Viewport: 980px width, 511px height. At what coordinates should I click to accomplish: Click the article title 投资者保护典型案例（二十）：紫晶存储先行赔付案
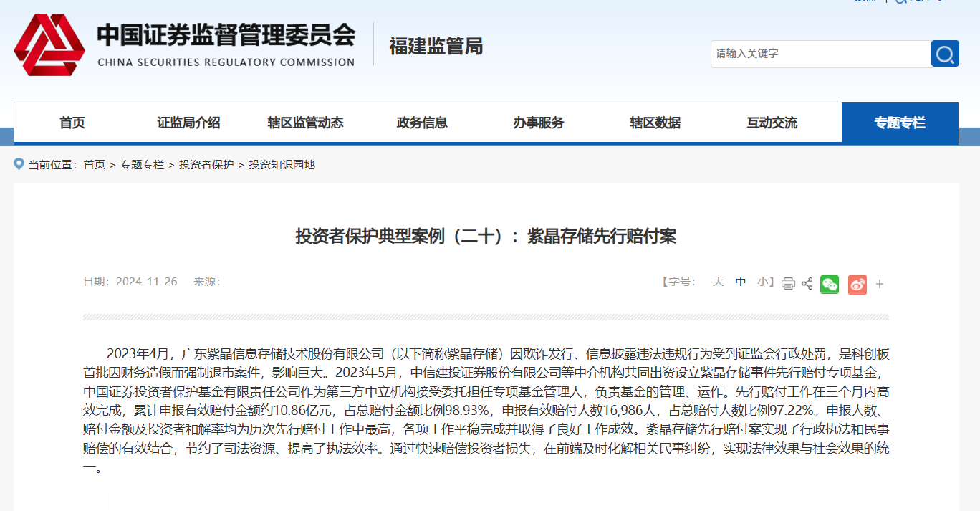pyautogui.click(x=486, y=236)
